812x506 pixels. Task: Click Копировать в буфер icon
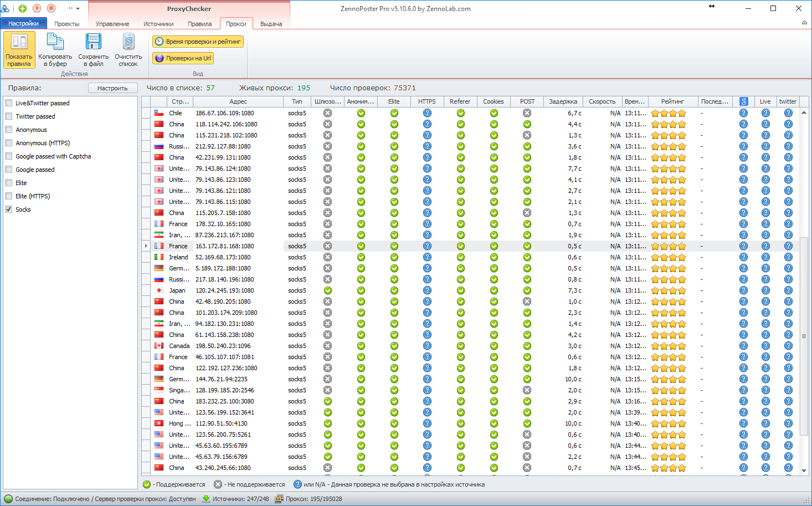point(55,49)
